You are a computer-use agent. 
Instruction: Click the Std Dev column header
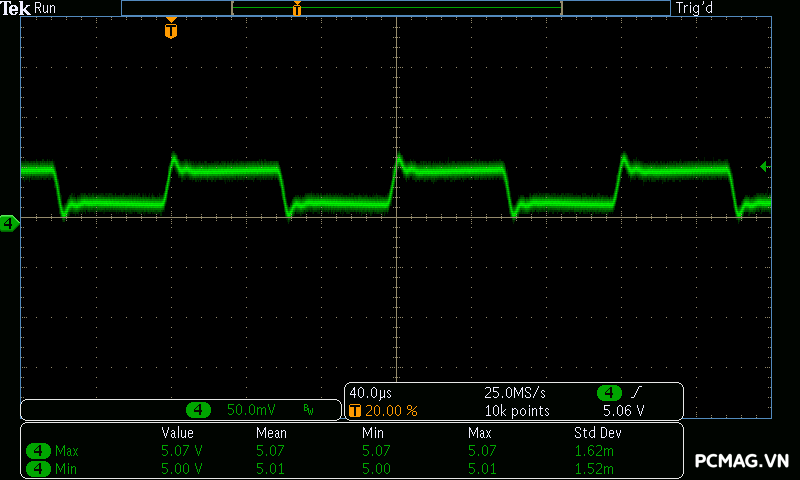[x=598, y=433]
